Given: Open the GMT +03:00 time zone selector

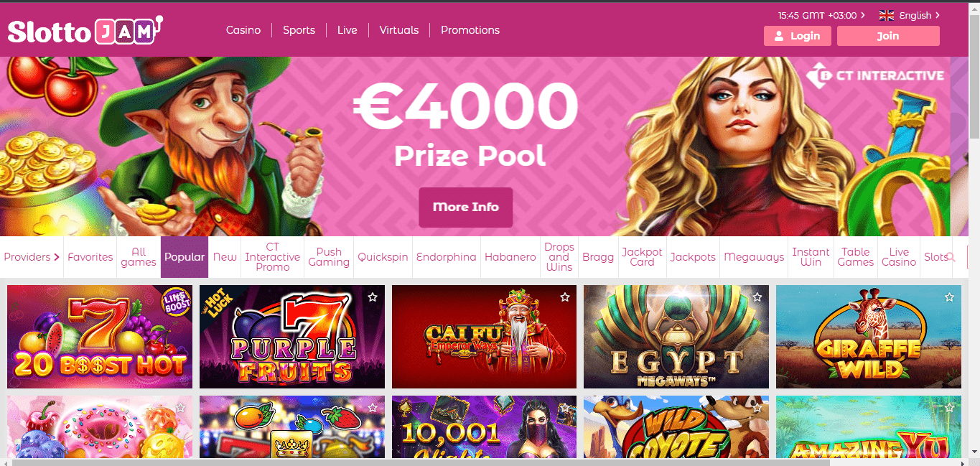Looking at the screenshot, I should click(821, 15).
